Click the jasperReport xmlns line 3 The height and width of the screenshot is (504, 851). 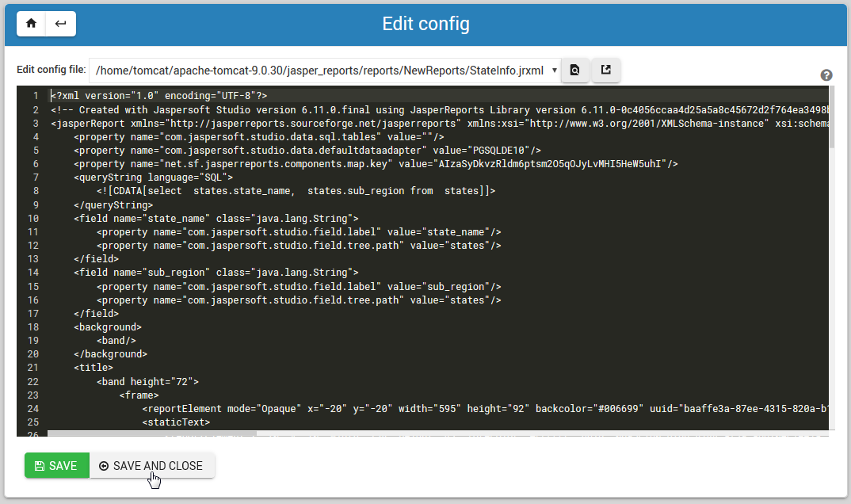click(440, 123)
